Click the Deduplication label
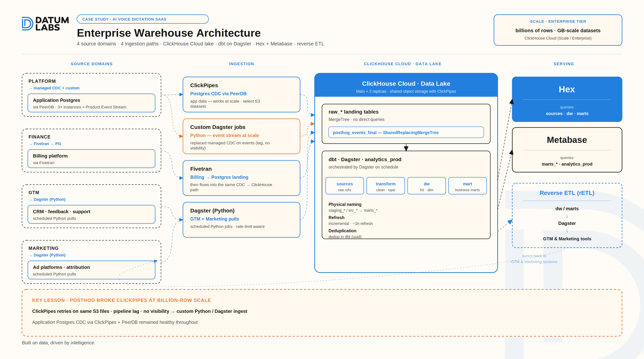Image resolution: width=644 pixels, height=359 pixels. pyautogui.click(x=342, y=231)
